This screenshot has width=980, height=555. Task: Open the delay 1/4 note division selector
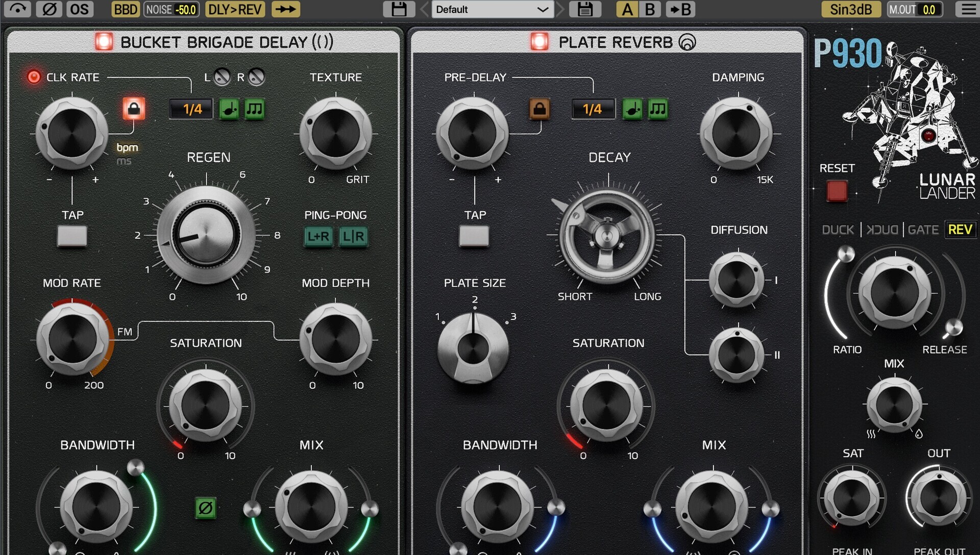click(x=191, y=109)
